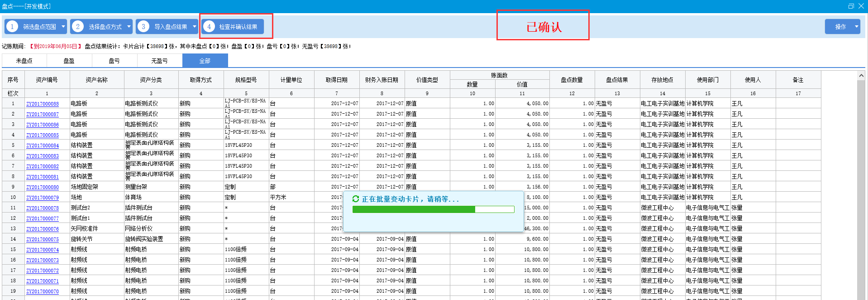
Task: Click step 3 circle icon for 导入盘点结果
Action: pyautogui.click(x=143, y=27)
